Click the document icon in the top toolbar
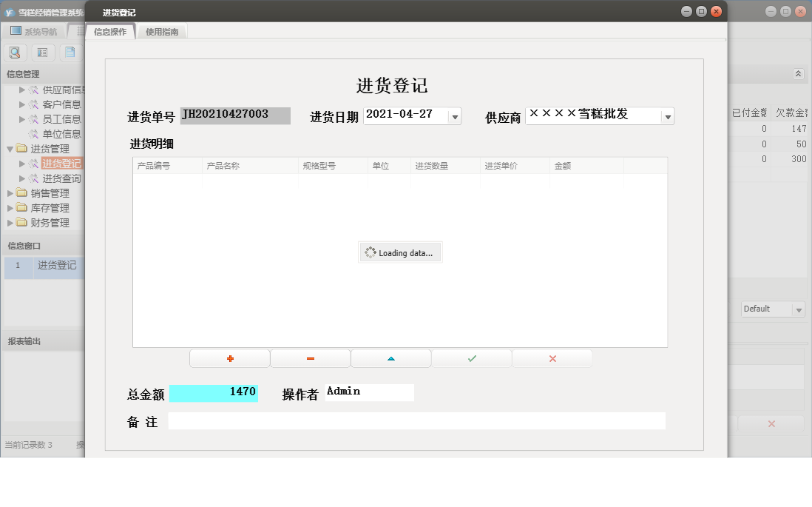This screenshot has height=507, width=812. [70, 52]
